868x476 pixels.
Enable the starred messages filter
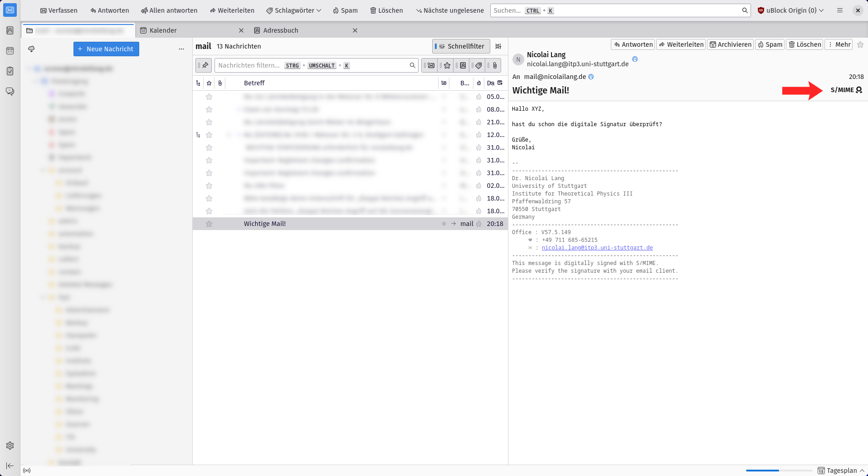(446, 65)
